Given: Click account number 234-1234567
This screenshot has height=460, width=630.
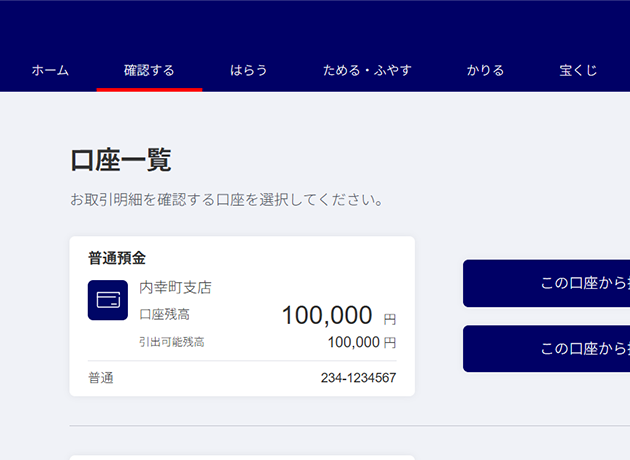Looking at the screenshot, I should pyautogui.click(x=358, y=378).
